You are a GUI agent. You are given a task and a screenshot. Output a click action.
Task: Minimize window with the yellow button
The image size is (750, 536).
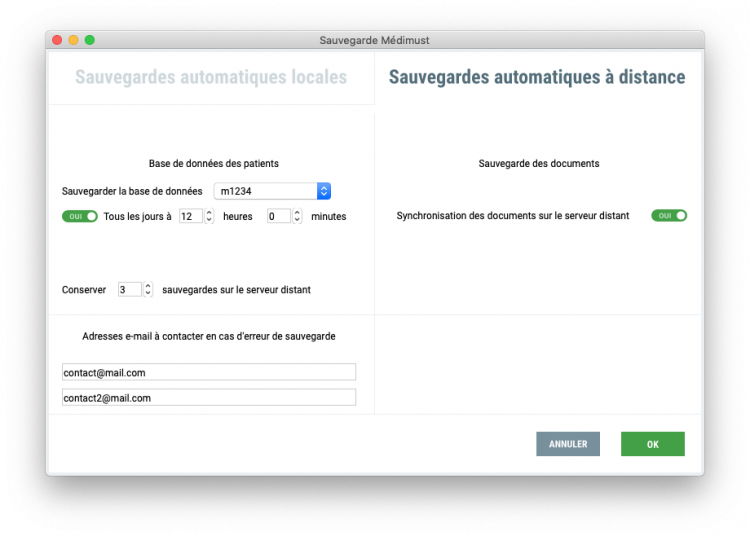(73, 40)
